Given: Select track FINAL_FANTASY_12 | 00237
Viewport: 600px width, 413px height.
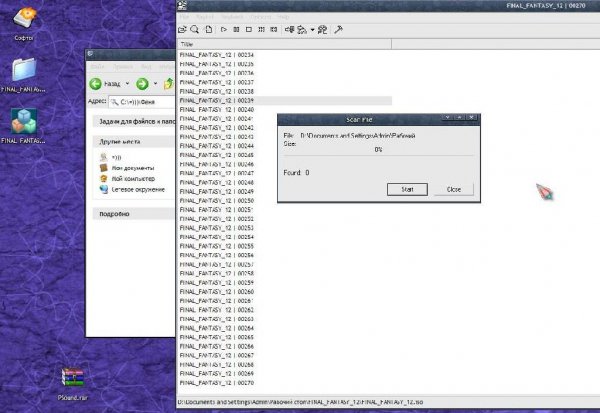Looking at the screenshot, I should [x=217, y=82].
